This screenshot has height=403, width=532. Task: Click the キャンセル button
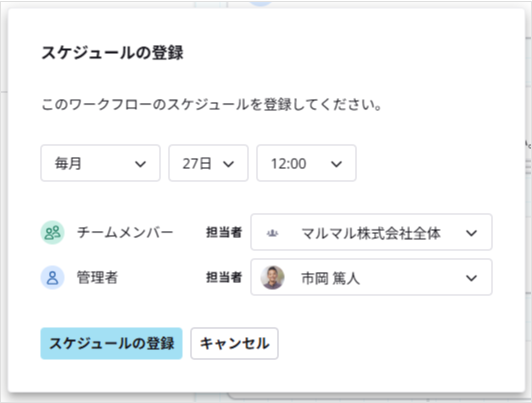coord(234,343)
